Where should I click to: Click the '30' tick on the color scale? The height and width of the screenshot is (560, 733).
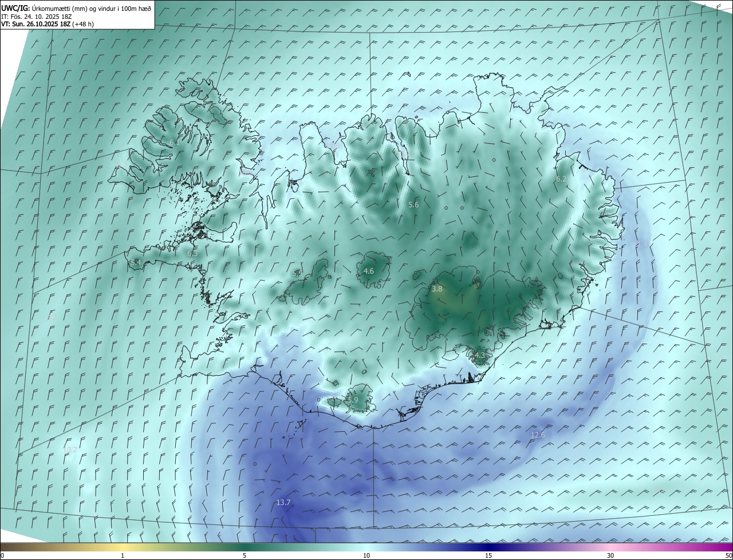tap(610, 556)
